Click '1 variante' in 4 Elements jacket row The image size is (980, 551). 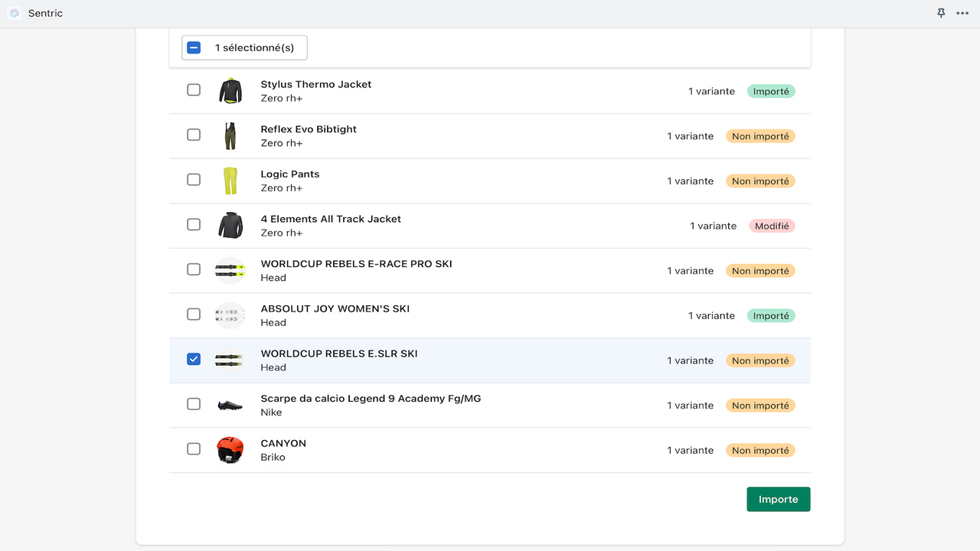coord(714,226)
